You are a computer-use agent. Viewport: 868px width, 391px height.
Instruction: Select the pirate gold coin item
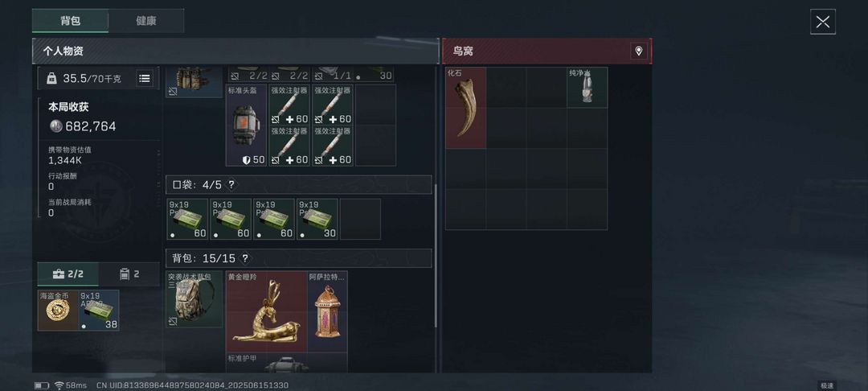pyautogui.click(x=58, y=310)
